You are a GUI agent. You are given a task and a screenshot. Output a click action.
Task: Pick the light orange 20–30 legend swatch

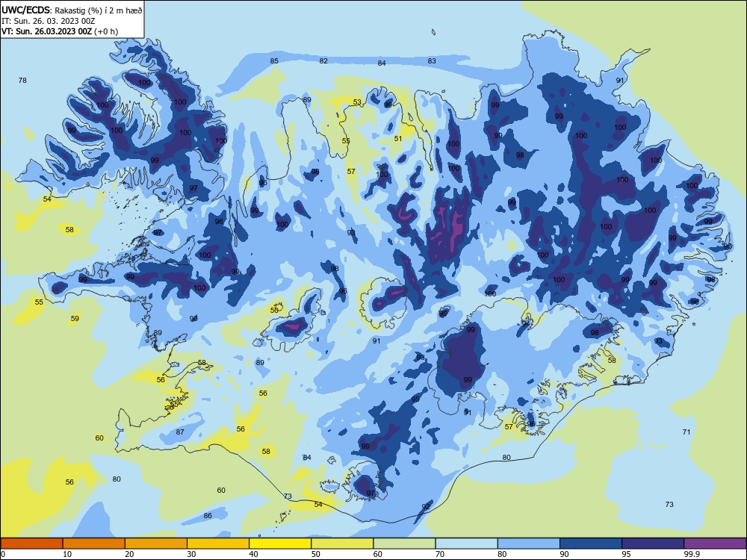pos(156,544)
